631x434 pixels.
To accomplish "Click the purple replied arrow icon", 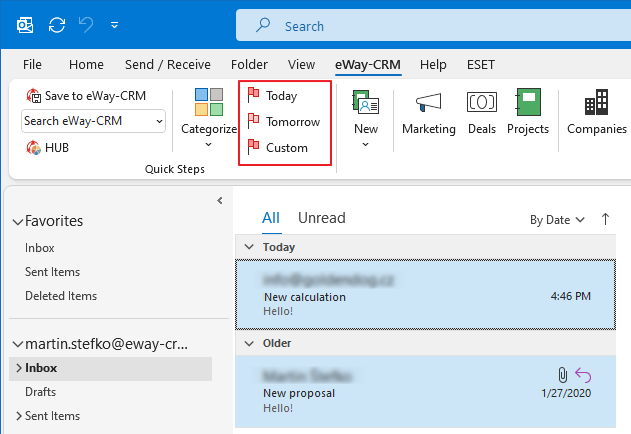I will [583, 375].
